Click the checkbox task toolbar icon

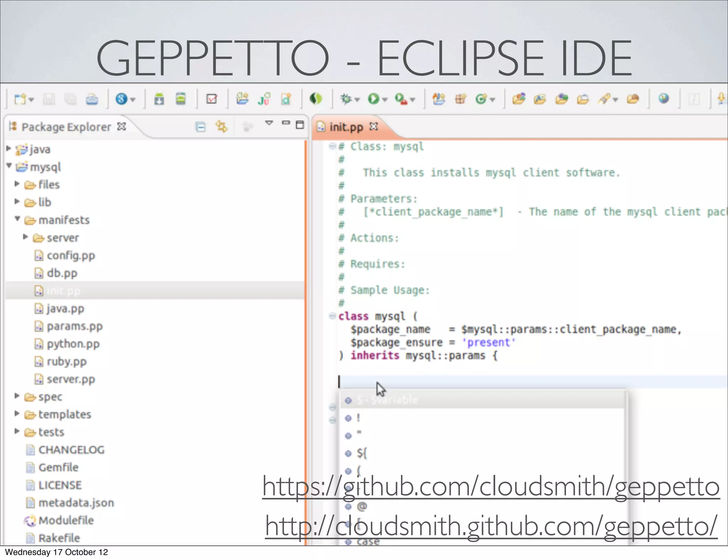tap(212, 99)
